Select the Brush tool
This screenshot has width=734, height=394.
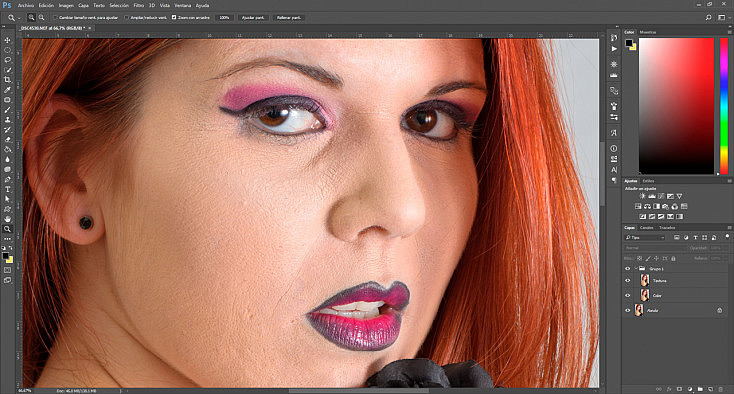pos(7,110)
